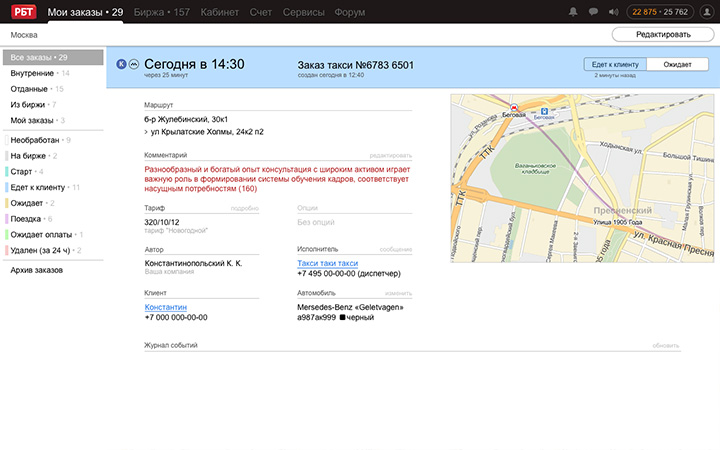Click order title Заказ такси №6783 6501
Screen dimensions: 720x450
point(355,65)
